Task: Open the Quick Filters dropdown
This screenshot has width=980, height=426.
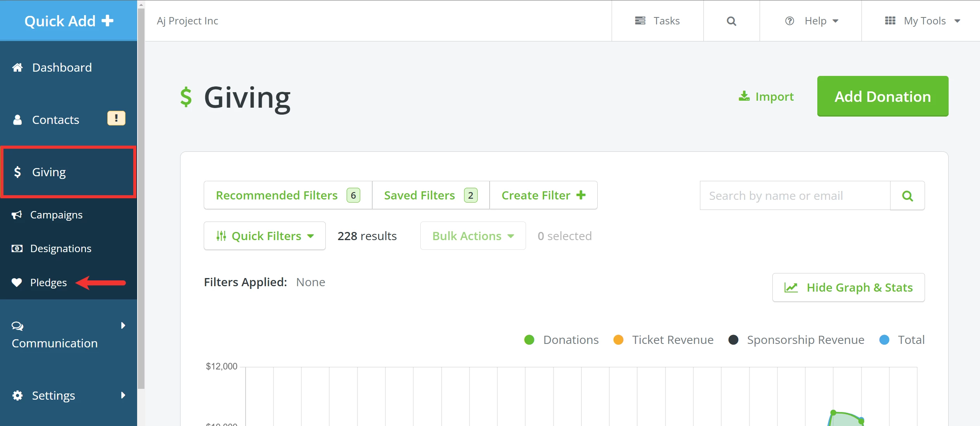Action: [x=265, y=236]
